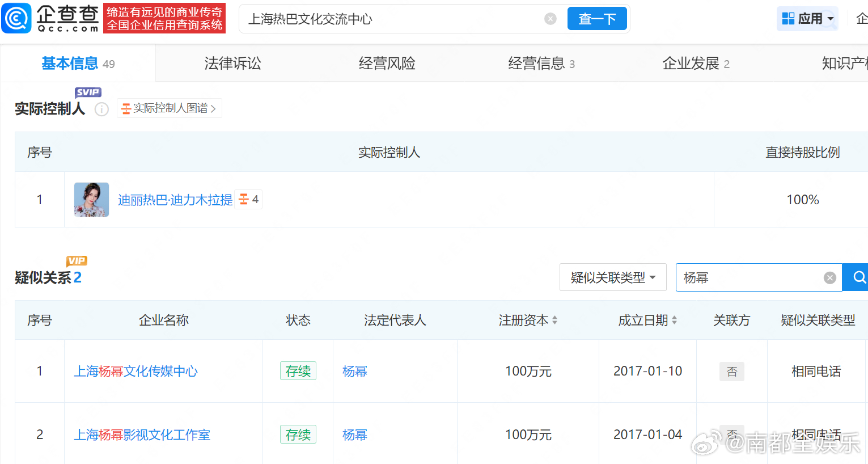This screenshot has height=464, width=868.
Task: Open 杨幂 legal representative link in row 1
Action: (355, 372)
